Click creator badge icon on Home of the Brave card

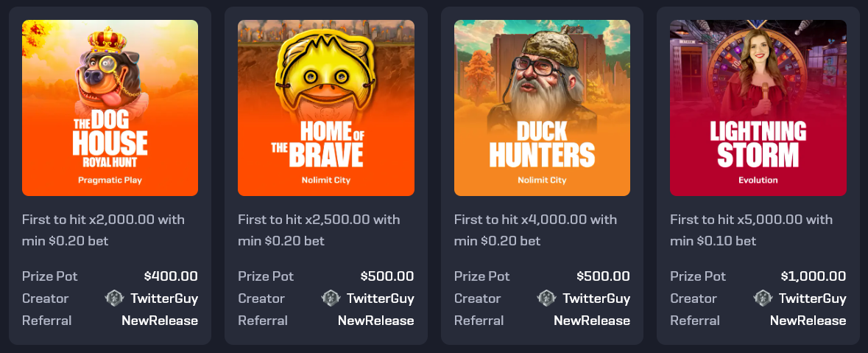click(x=331, y=298)
